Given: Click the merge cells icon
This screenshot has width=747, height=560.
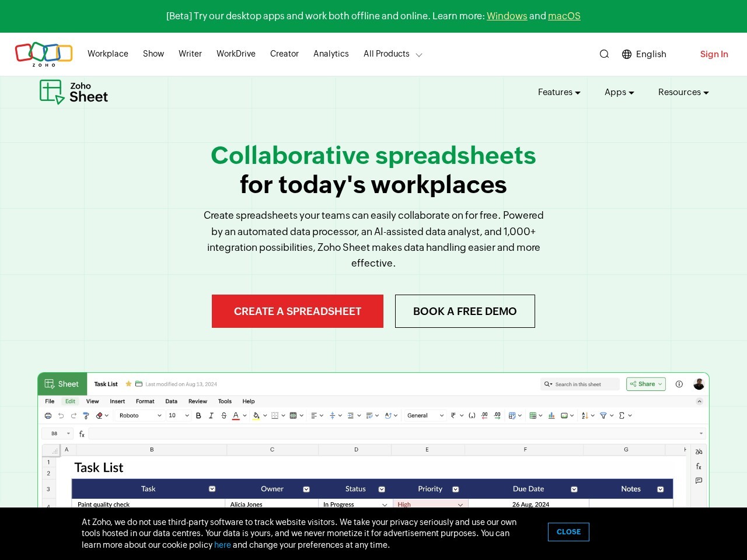Looking at the screenshot, I should 293,415.
